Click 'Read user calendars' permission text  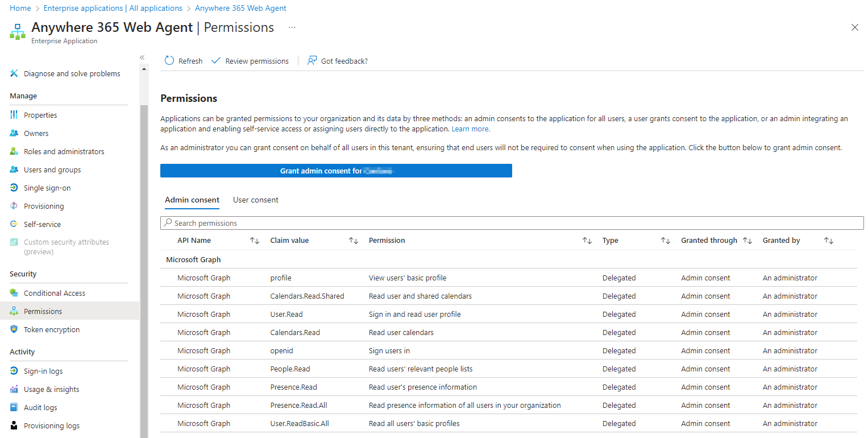point(401,332)
